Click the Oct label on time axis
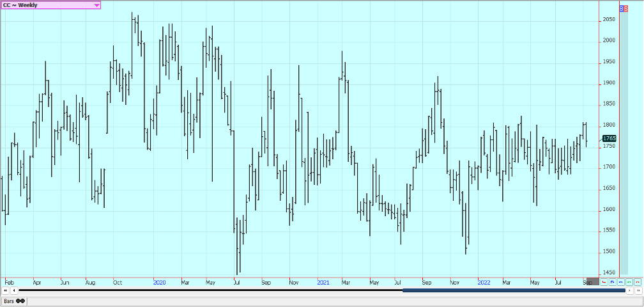 click(118, 283)
